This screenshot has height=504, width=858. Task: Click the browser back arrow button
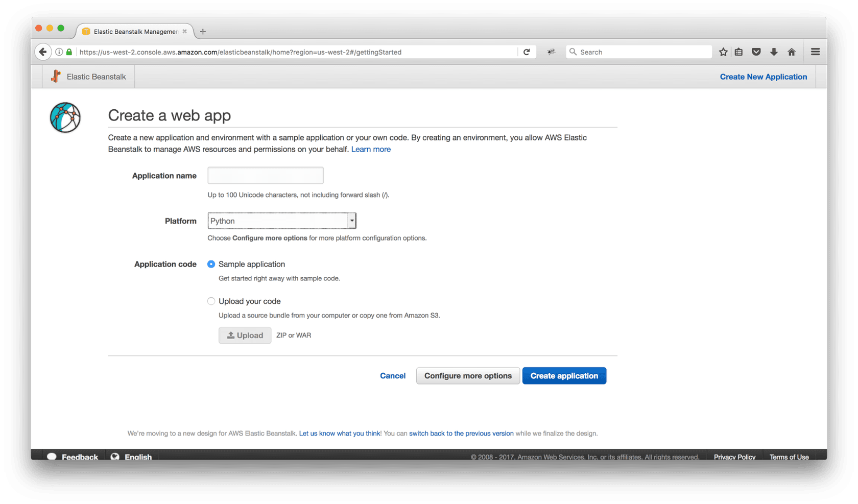pos(43,52)
